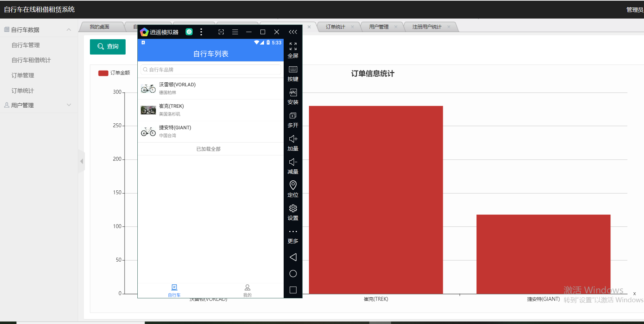Open 自行车租借统计 in the sidebar

click(31, 60)
